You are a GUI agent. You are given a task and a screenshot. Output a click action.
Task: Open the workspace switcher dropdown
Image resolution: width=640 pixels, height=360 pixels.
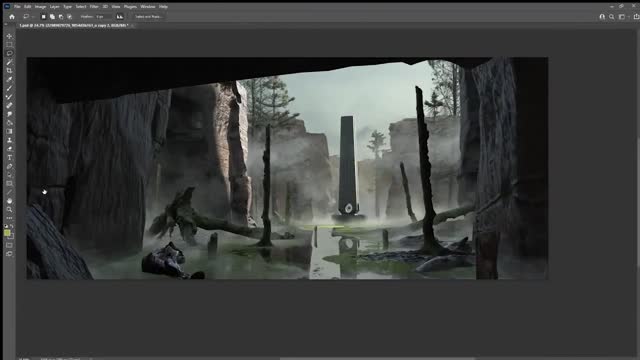pos(623,17)
